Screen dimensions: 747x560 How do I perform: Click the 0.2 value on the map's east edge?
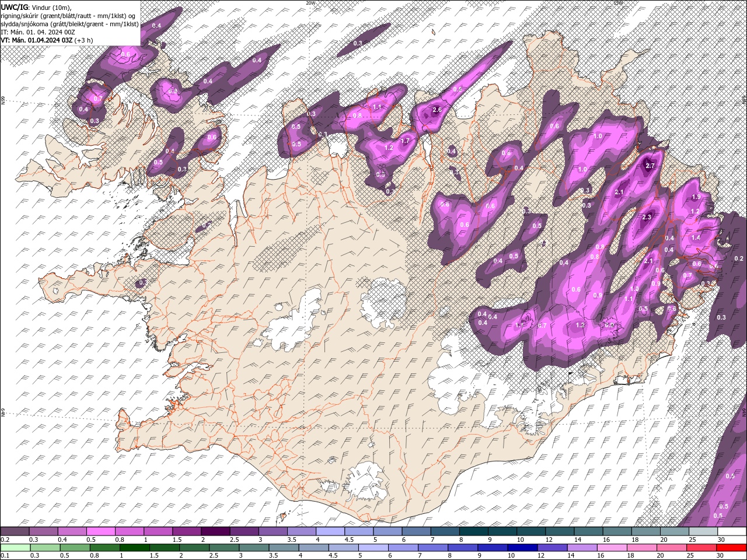[738, 258]
